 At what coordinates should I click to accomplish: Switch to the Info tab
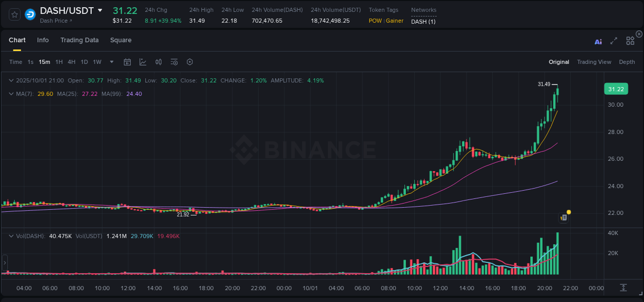43,40
